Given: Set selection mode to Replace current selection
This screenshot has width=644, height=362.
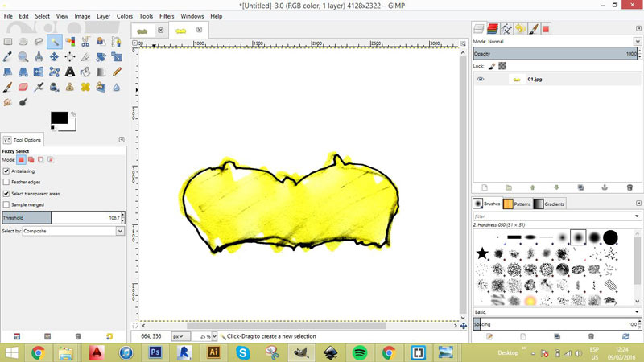Looking at the screenshot, I should pyautogui.click(x=22, y=159).
